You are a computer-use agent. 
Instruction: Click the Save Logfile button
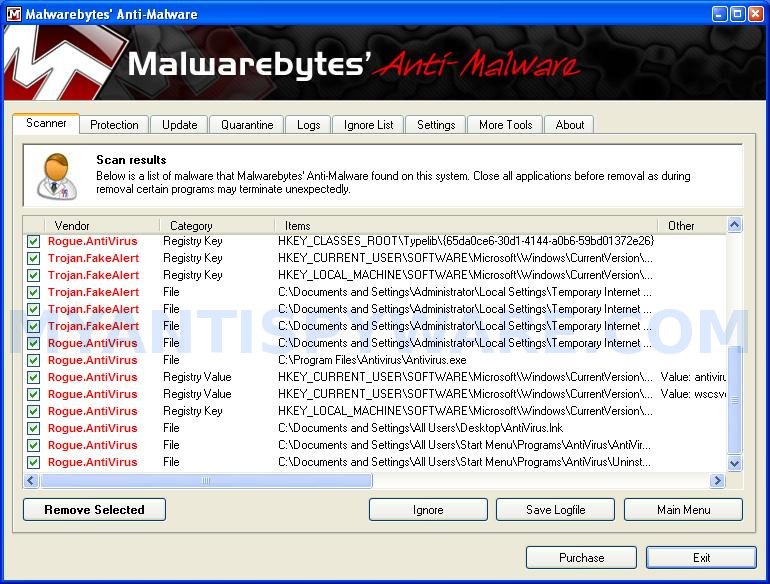point(555,510)
